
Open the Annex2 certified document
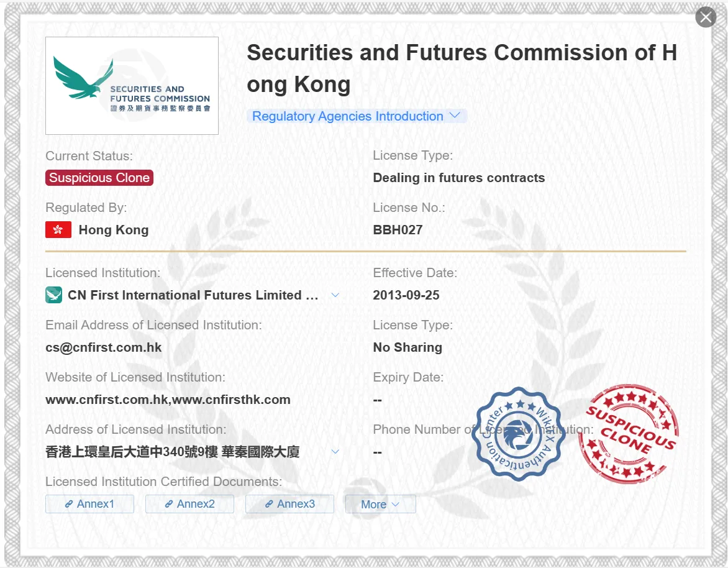189,504
